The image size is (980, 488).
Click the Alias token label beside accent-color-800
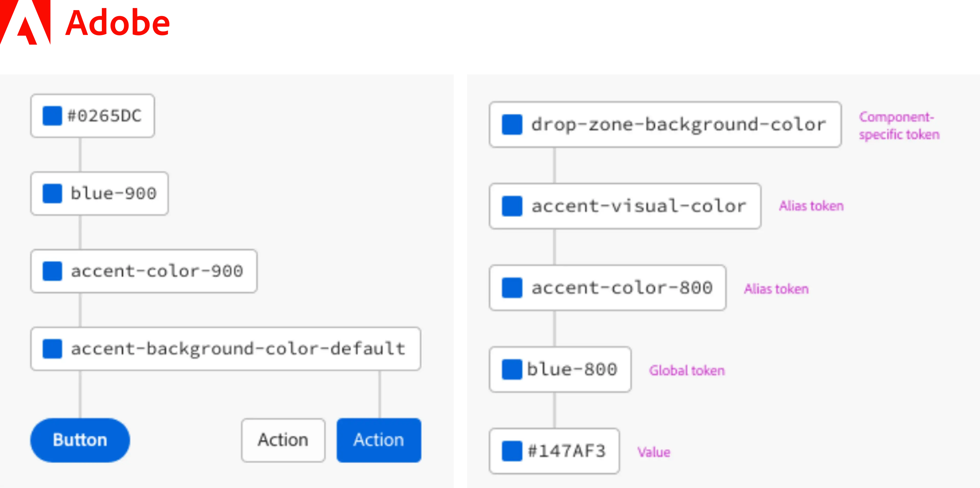click(776, 289)
